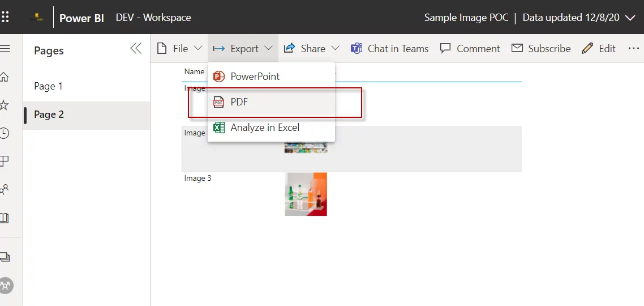Open the app launcher waffle icon
Image resolution: width=644 pixels, height=306 pixels.
pos(5,17)
